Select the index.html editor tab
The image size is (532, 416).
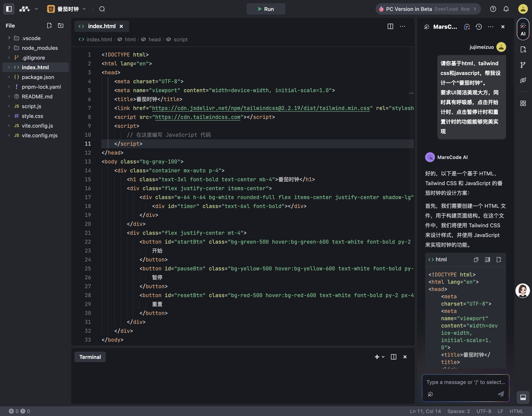point(101,26)
